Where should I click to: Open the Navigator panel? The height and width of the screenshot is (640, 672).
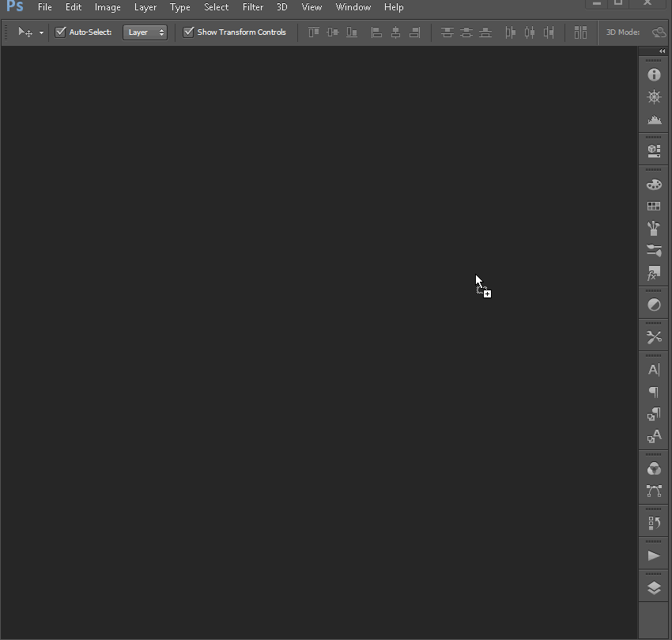(x=654, y=97)
